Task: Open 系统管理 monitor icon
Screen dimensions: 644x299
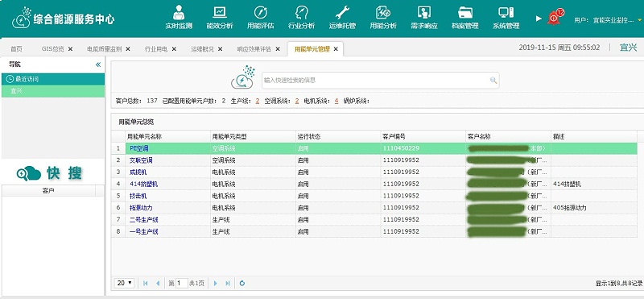Action: [506, 12]
